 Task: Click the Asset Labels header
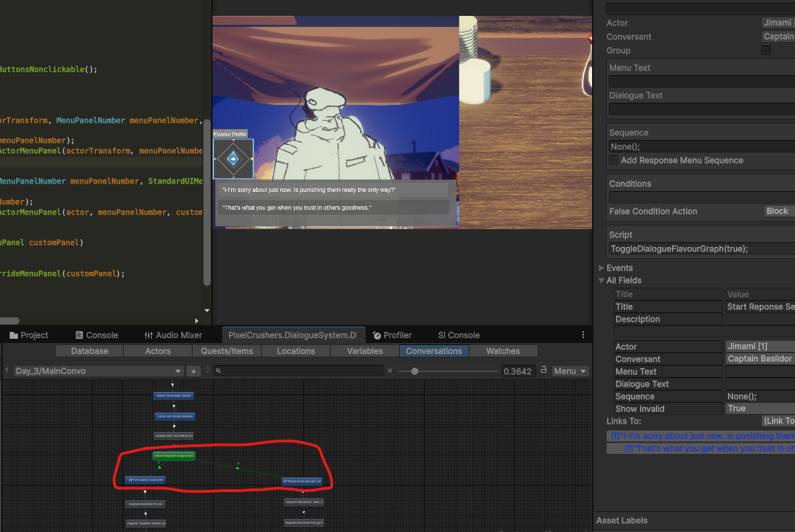tap(622, 520)
